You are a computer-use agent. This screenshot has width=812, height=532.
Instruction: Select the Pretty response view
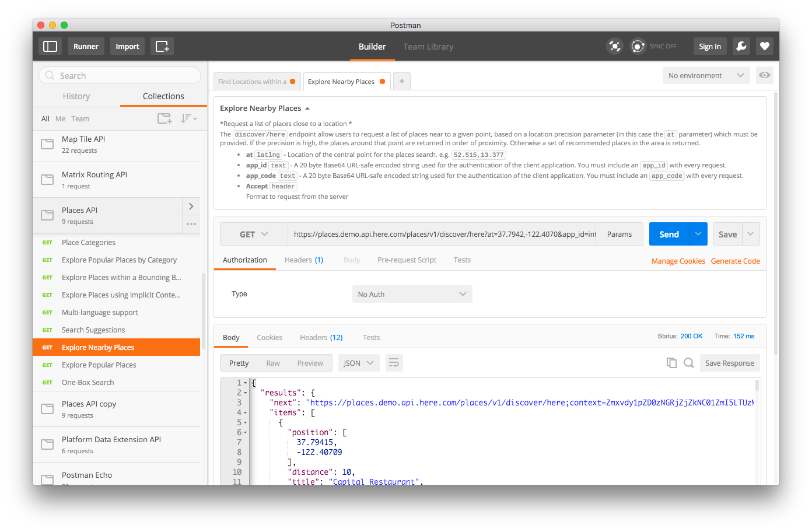pyautogui.click(x=239, y=363)
